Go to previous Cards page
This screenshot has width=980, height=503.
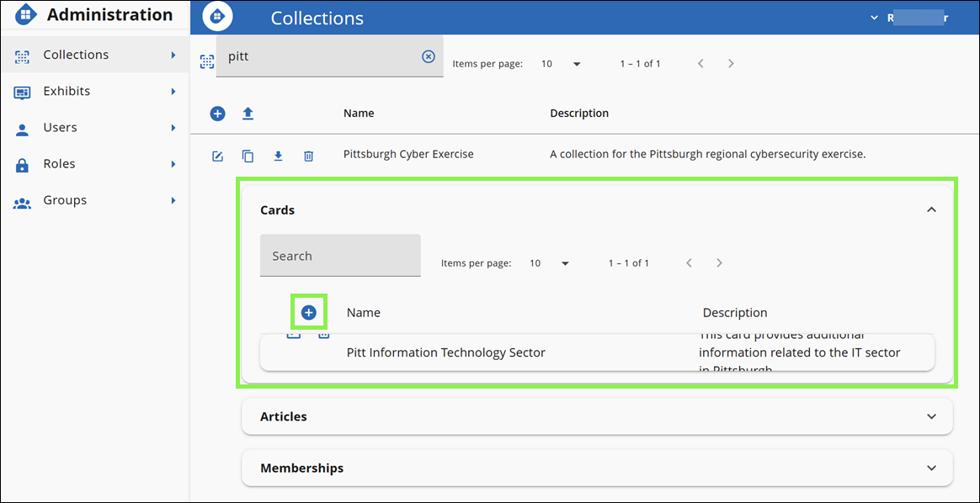pyautogui.click(x=690, y=263)
